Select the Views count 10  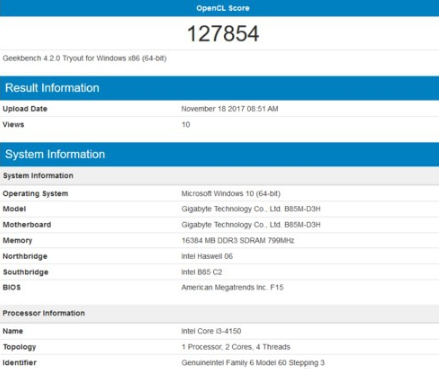pos(186,125)
